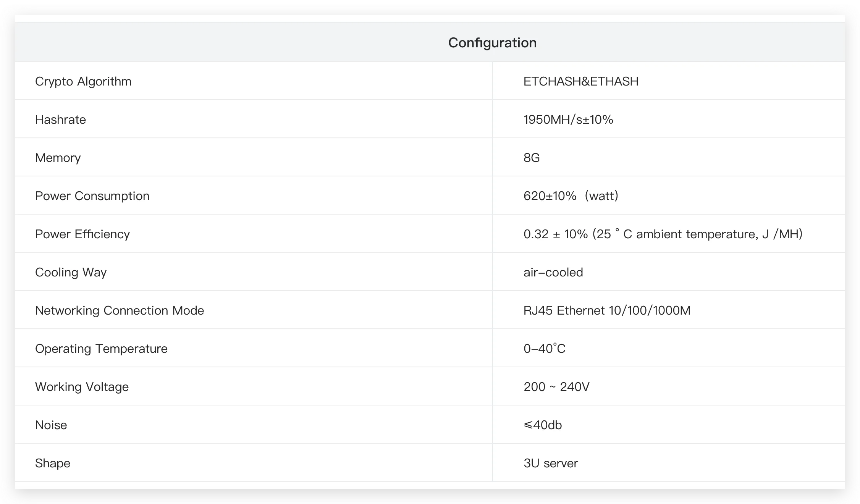Select the Cooling Way label
This screenshot has width=860, height=504.
[x=71, y=272]
